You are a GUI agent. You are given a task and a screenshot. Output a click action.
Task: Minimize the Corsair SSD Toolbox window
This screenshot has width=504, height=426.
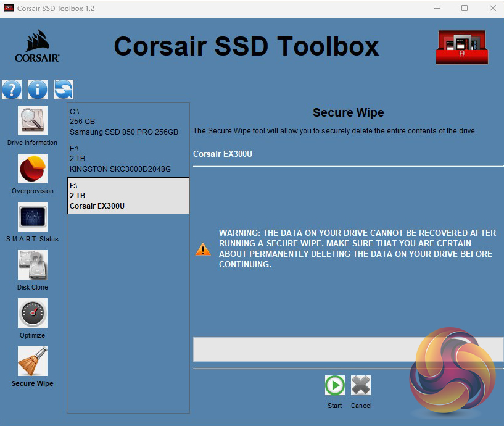(436, 9)
